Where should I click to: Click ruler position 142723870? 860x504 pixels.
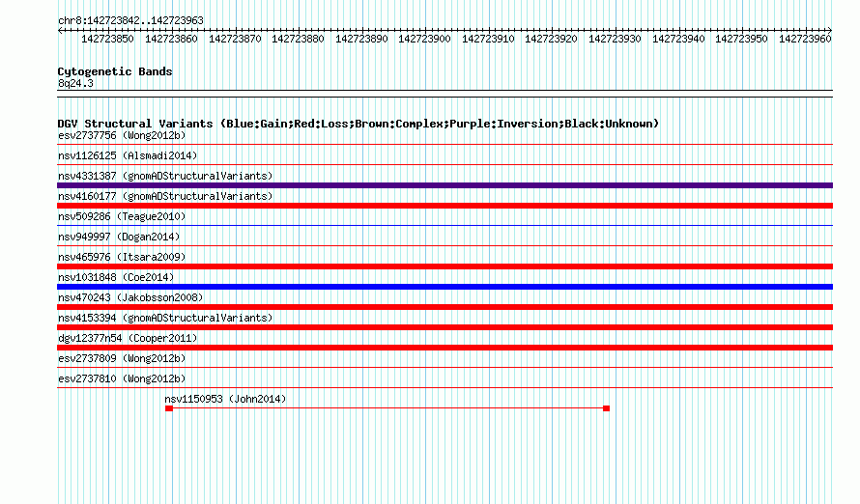pos(235,39)
